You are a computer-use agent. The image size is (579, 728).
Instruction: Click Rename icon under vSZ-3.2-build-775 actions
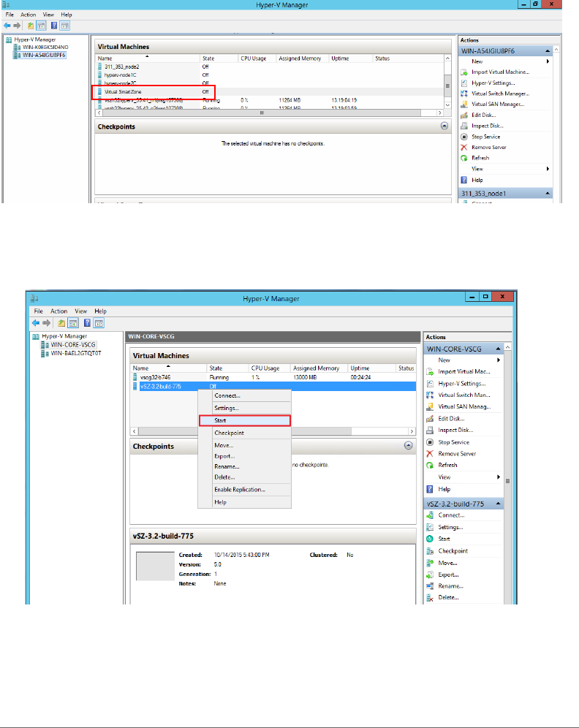430,586
